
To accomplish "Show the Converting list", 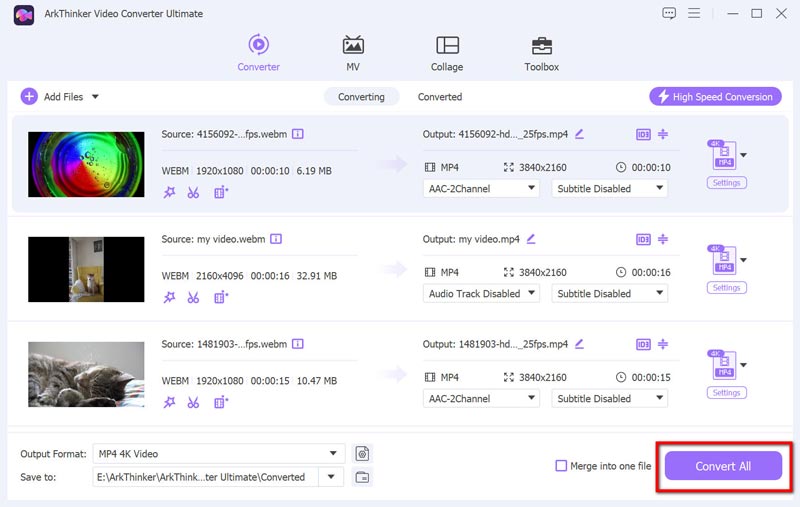I will [361, 97].
